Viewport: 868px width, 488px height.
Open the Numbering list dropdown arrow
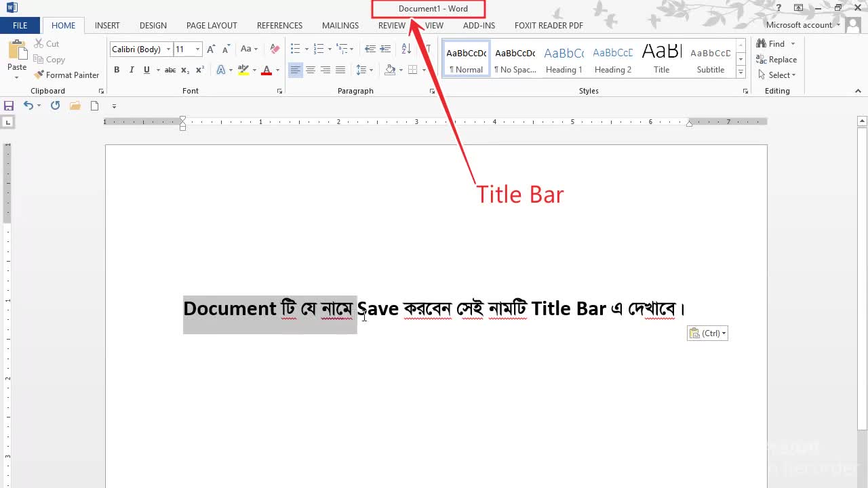tap(330, 49)
